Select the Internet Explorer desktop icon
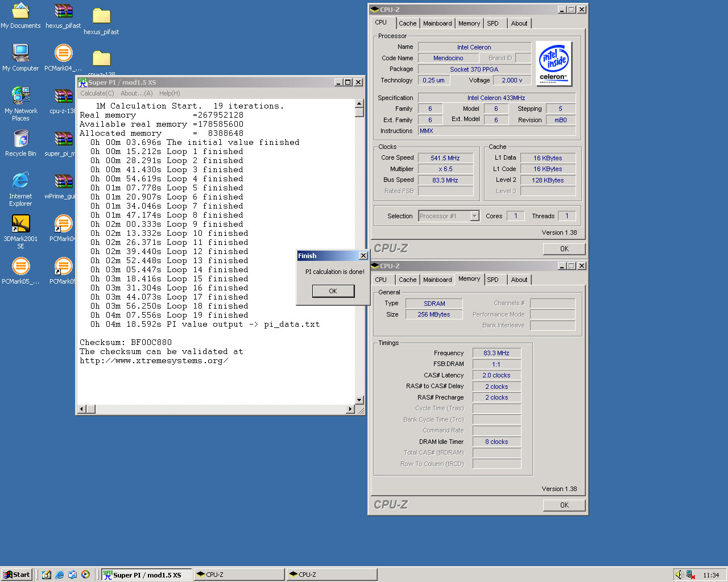This screenshot has height=582, width=728. point(20,189)
